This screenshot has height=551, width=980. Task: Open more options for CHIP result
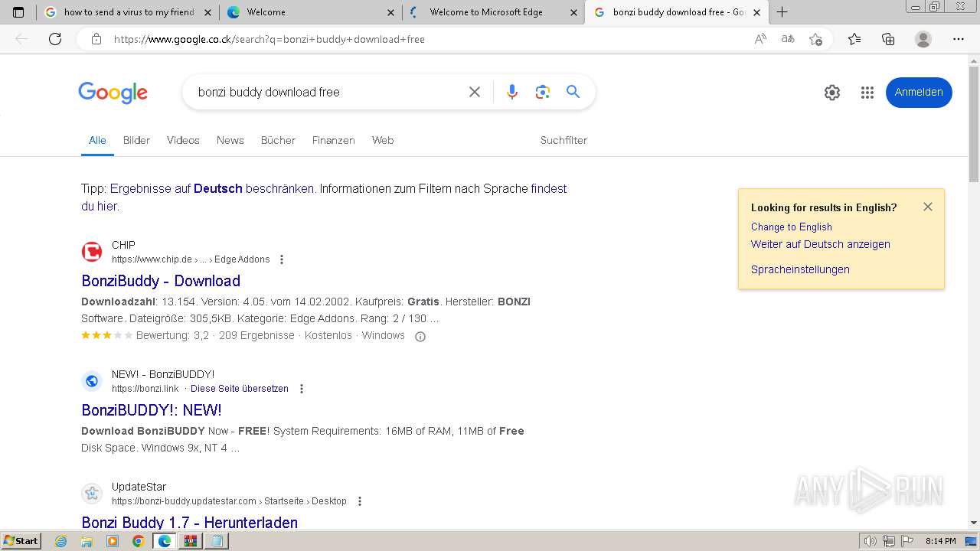pyautogui.click(x=282, y=259)
